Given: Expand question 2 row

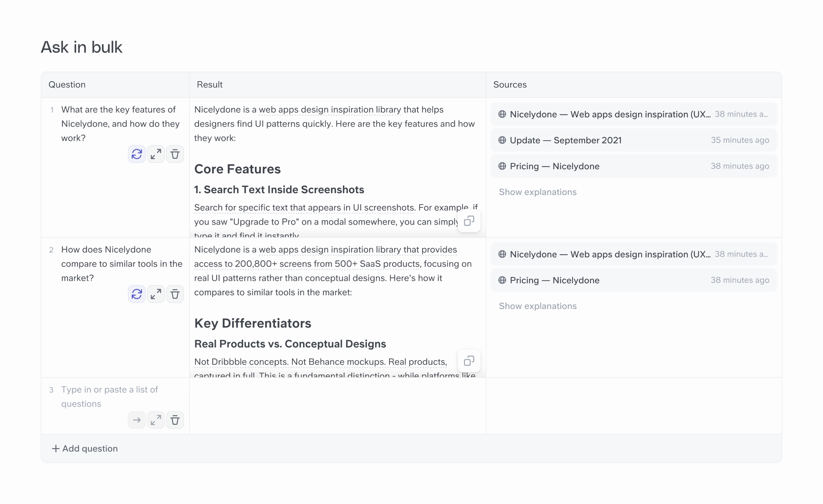Looking at the screenshot, I should tap(156, 294).
